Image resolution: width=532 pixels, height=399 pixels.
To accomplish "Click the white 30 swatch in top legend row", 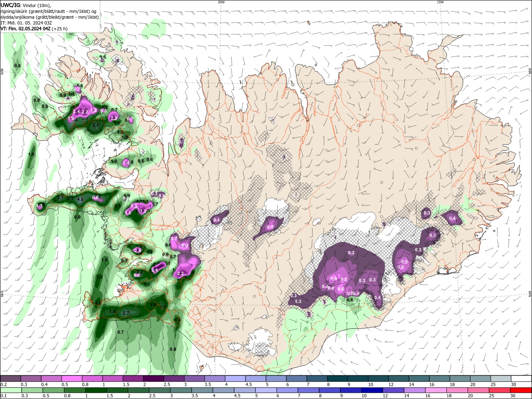I will [x=521, y=379].
